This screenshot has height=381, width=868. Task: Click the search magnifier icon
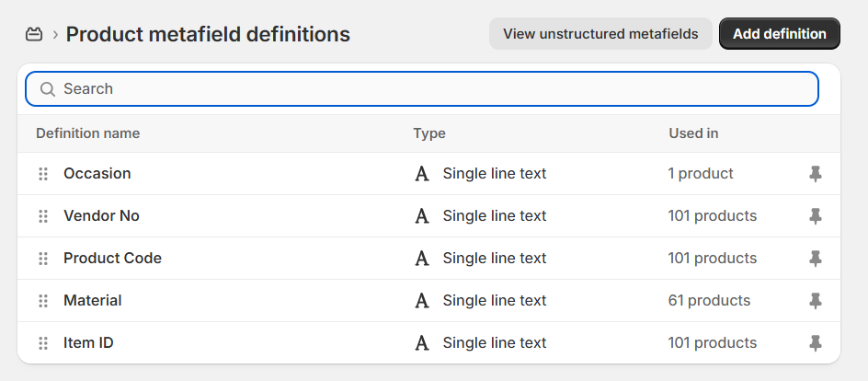[48, 89]
